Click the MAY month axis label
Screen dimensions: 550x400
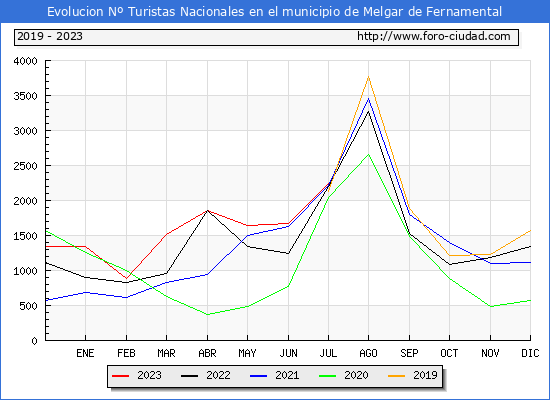pyautogui.click(x=247, y=353)
